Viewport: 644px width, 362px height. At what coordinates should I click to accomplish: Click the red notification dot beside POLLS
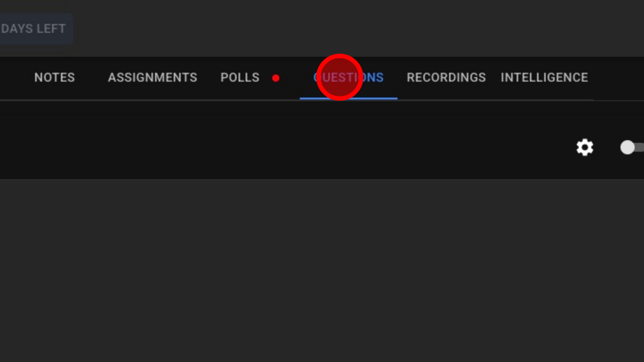(276, 78)
